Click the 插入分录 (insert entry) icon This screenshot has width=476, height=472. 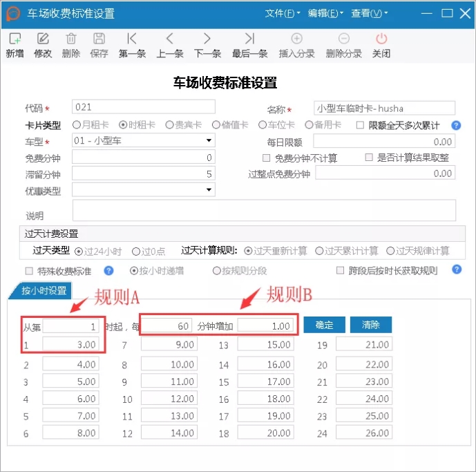tap(296, 39)
